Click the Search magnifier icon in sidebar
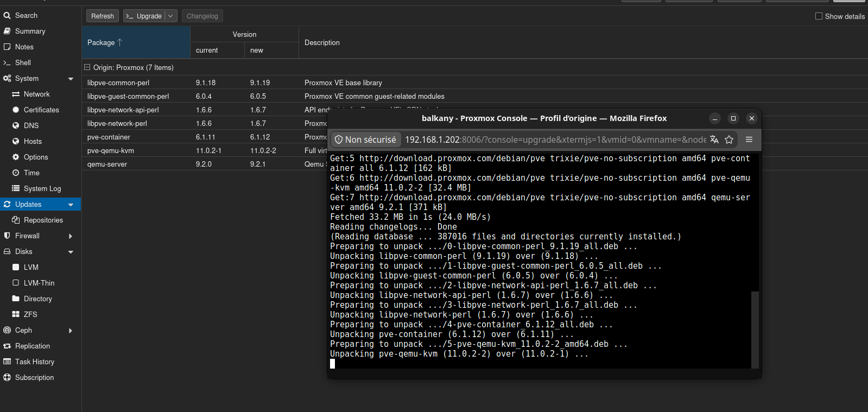Screen dimensions: 868x412 7,16
